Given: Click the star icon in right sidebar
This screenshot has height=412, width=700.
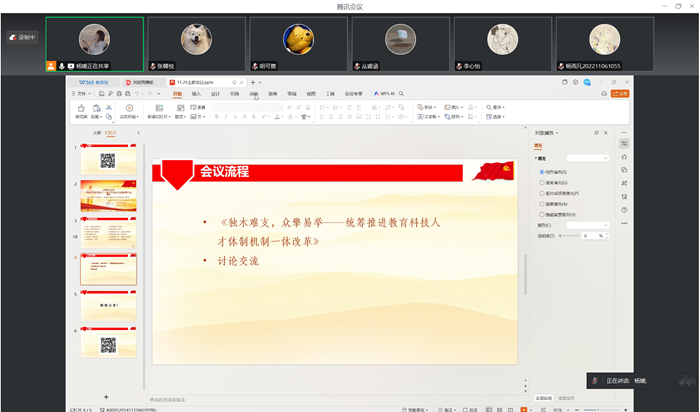Looking at the screenshot, I should coord(624,157).
